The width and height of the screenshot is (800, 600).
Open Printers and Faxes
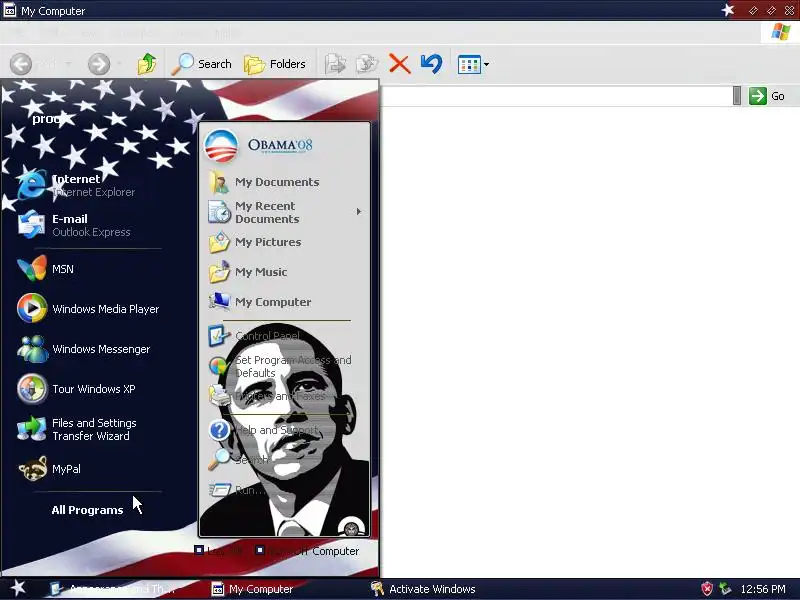tap(267, 396)
